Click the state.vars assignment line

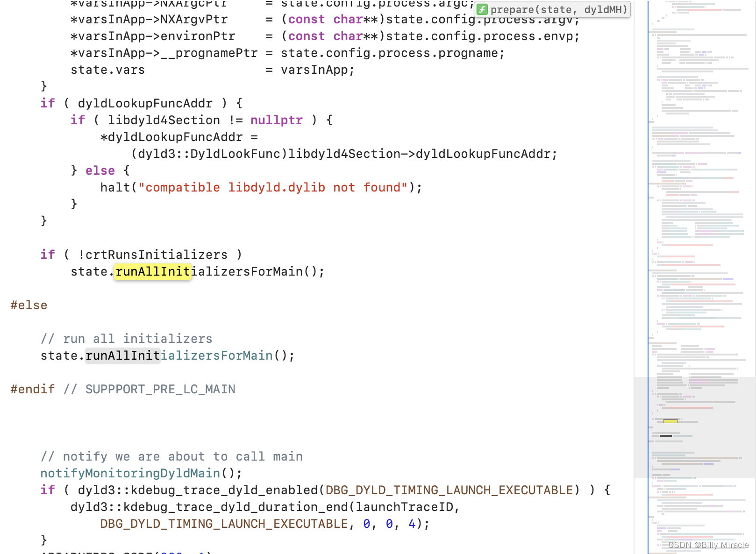(213, 70)
